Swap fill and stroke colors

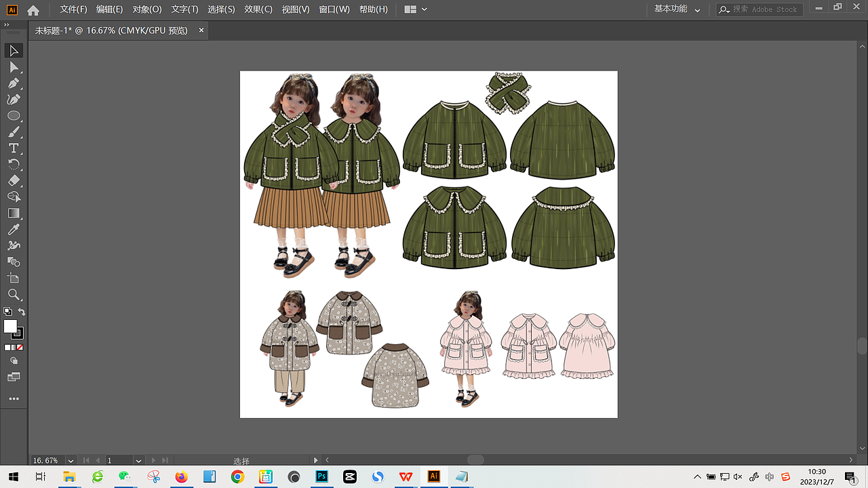click(x=22, y=312)
